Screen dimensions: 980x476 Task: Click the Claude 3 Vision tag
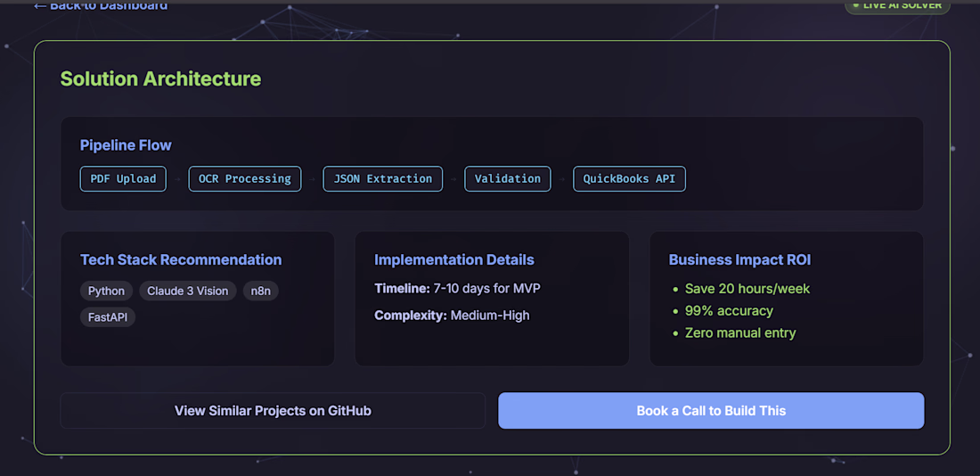(x=188, y=291)
